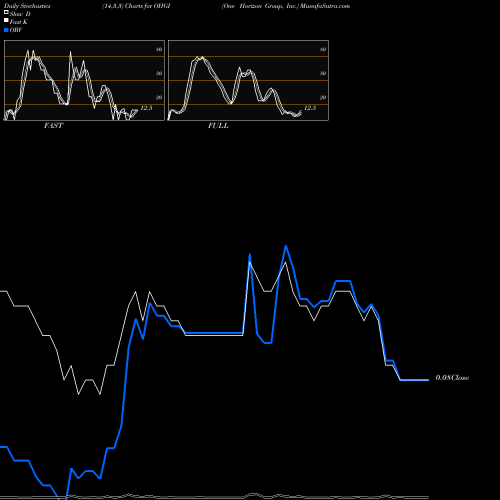Click the Slow D legend color swatch
The width and height of the screenshot is (500, 500).
(x=6, y=12)
